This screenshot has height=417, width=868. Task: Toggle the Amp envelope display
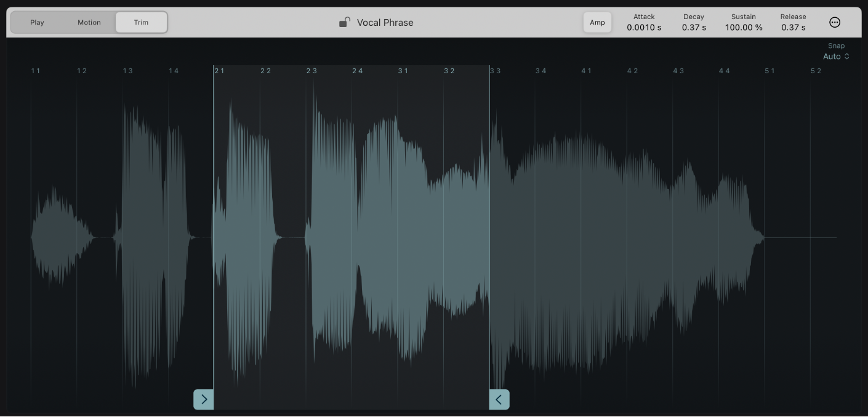pyautogui.click(x=597, y=22)
